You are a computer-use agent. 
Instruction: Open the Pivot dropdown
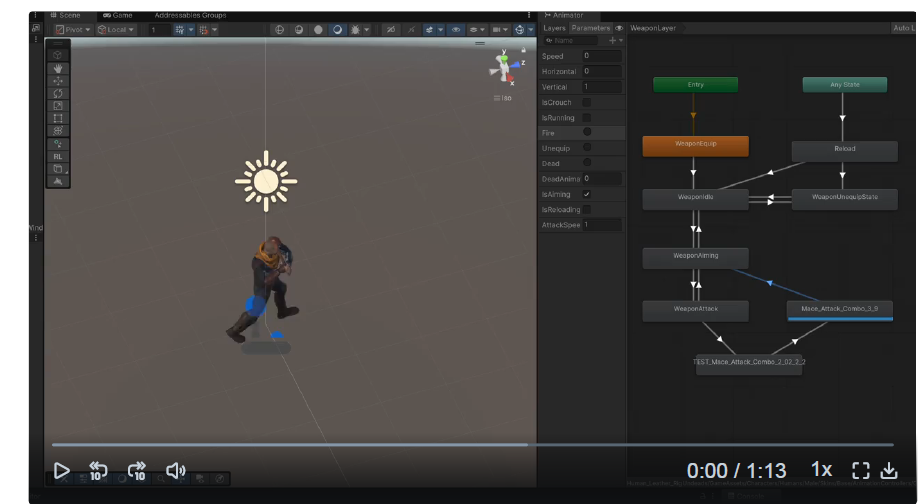[73, 30]
